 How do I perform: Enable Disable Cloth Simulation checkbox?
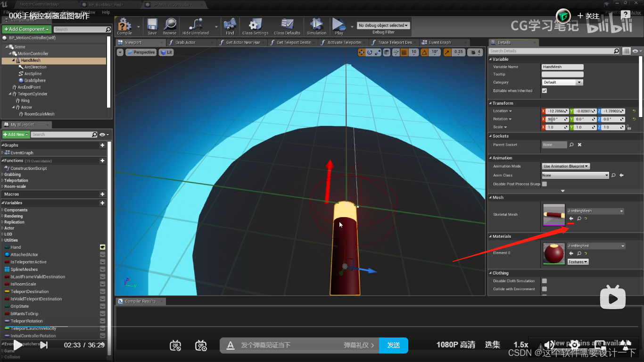pos(545,281)
